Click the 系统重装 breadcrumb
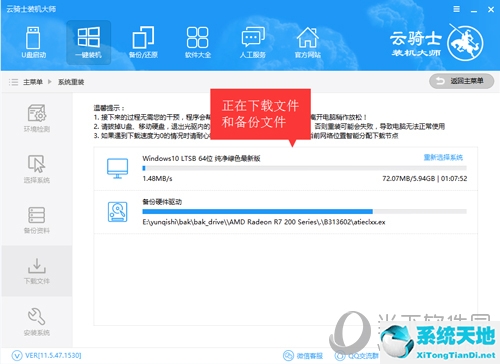 pyautogui.click(x=71, y=82)
